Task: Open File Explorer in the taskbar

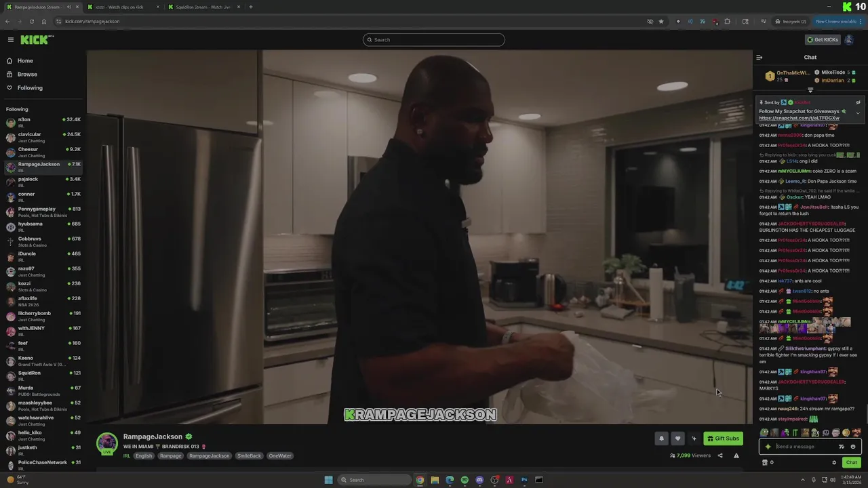Action: click(435, 480)
